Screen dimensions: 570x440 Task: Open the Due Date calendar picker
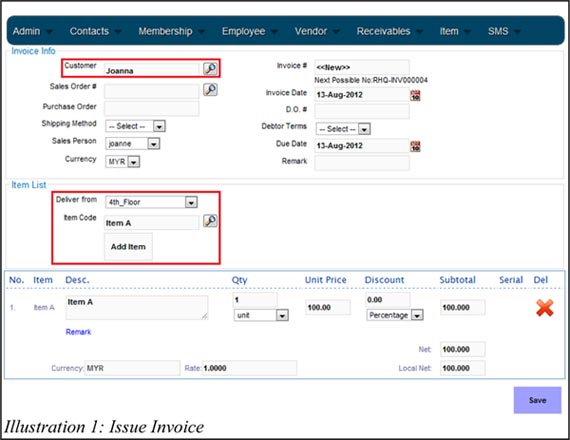415,147
